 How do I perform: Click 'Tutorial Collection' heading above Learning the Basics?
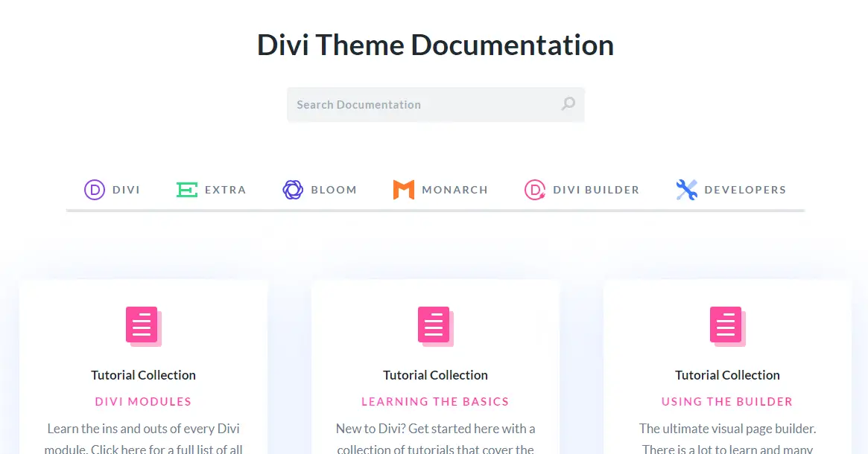tap(436, 375)
